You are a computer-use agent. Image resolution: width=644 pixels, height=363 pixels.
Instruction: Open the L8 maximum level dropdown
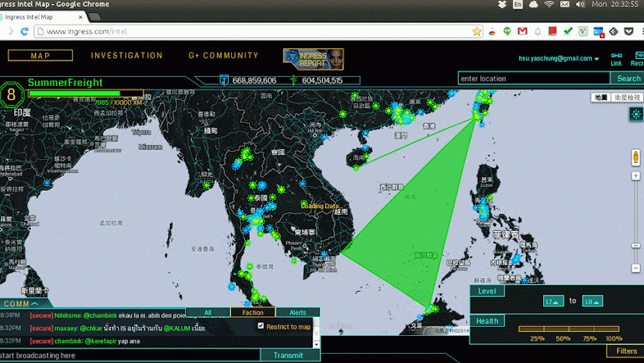[592, 302]
